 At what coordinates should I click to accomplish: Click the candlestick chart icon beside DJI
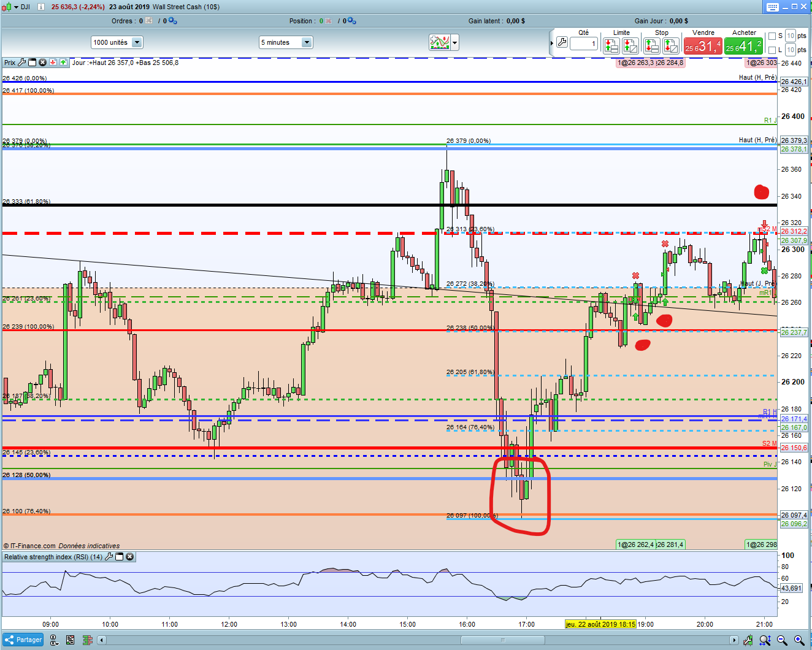7,7
